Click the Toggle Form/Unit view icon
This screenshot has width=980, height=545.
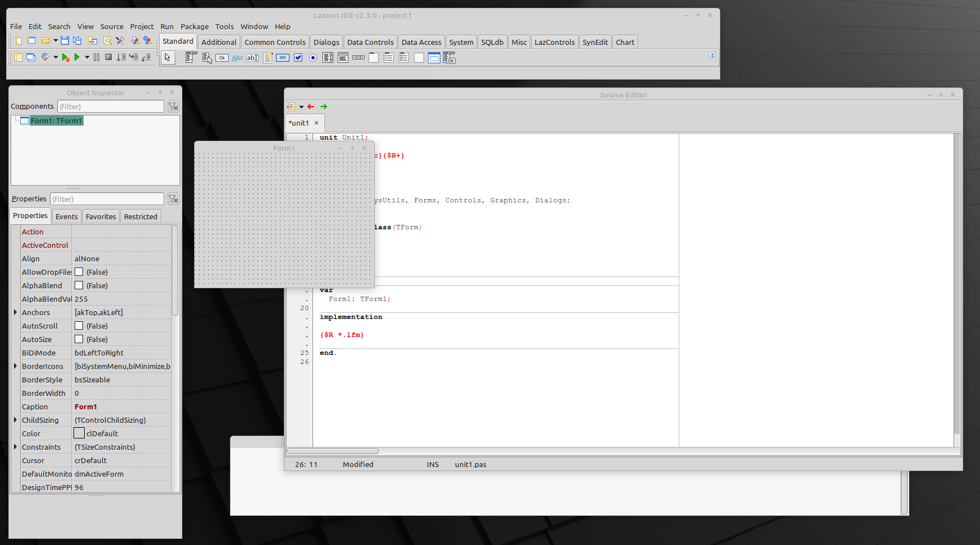[93, 40]
